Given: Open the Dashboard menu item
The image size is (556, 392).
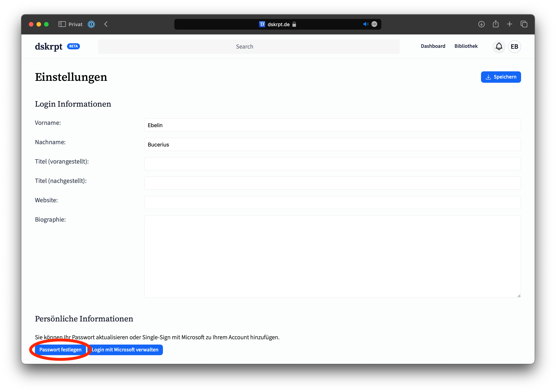Looking at the screenshot, I should (433, 46).
